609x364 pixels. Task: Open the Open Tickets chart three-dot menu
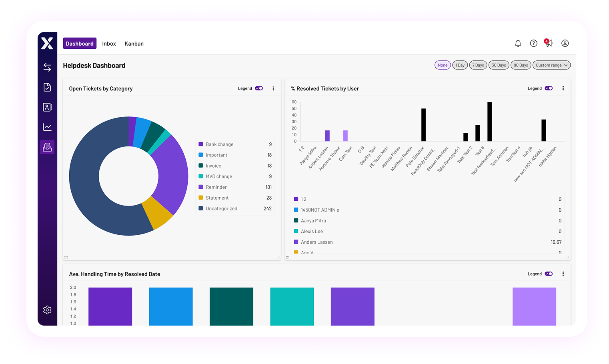273,88
